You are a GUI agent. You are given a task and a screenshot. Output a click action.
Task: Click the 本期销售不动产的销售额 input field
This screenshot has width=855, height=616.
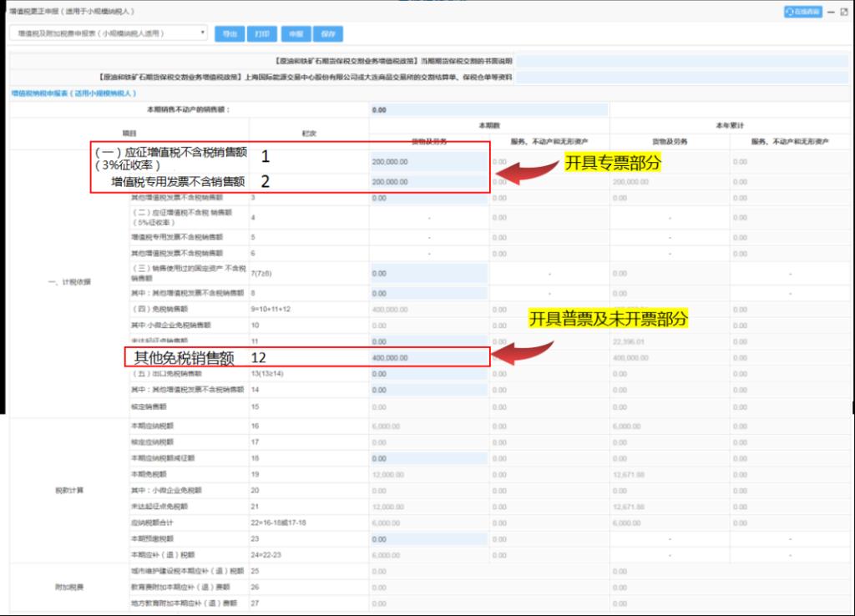click(x=488, y=109)
